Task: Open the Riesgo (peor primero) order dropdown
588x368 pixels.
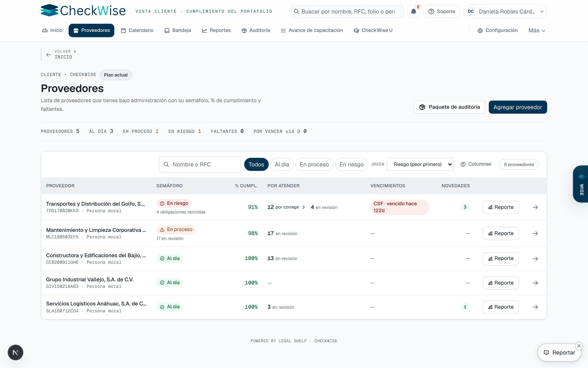Action: click(420, 164)
